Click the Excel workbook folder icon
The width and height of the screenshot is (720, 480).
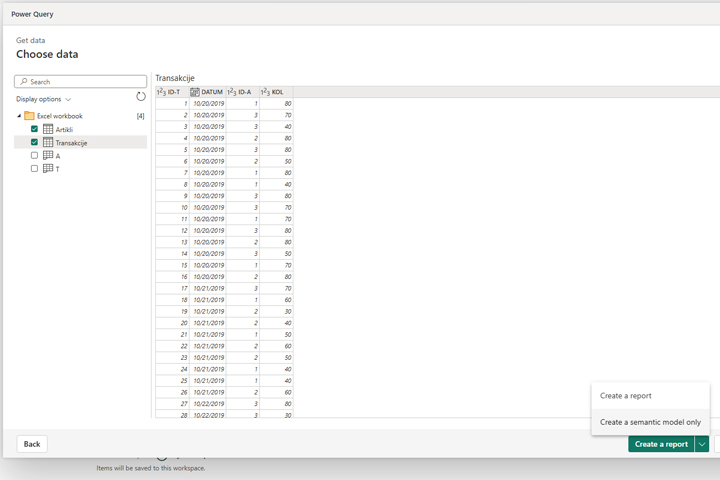(29, 116)
